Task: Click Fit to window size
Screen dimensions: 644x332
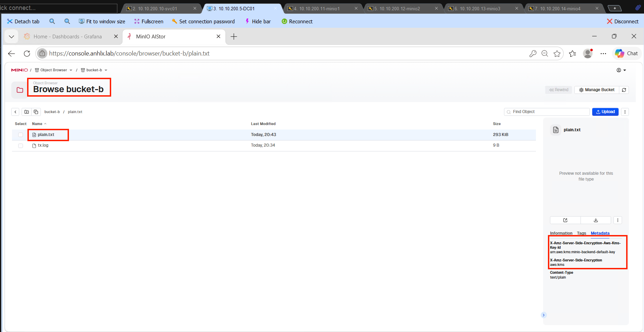Action: (x=102, y=21)
